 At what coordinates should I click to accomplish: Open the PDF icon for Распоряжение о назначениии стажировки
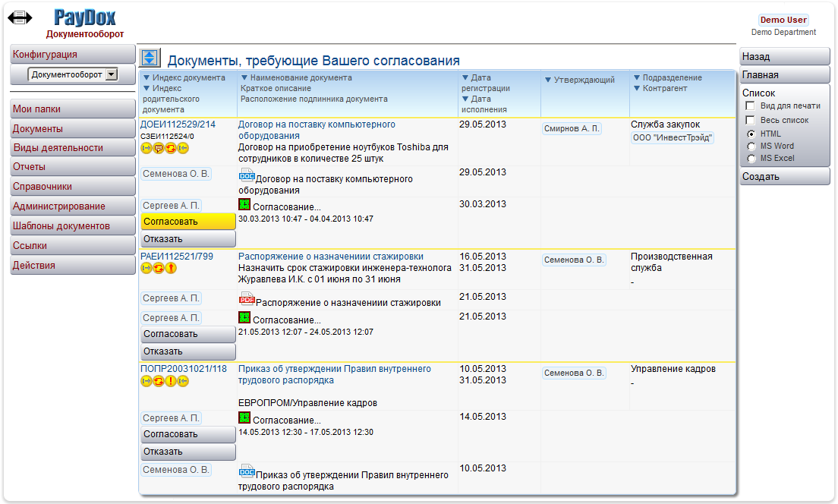pos(247,298)
